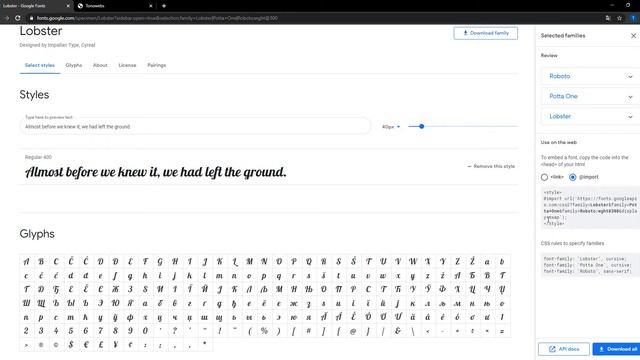Click the browser forward arrow
This screenshot has width=640, height=360.
[x=7, y=18]
